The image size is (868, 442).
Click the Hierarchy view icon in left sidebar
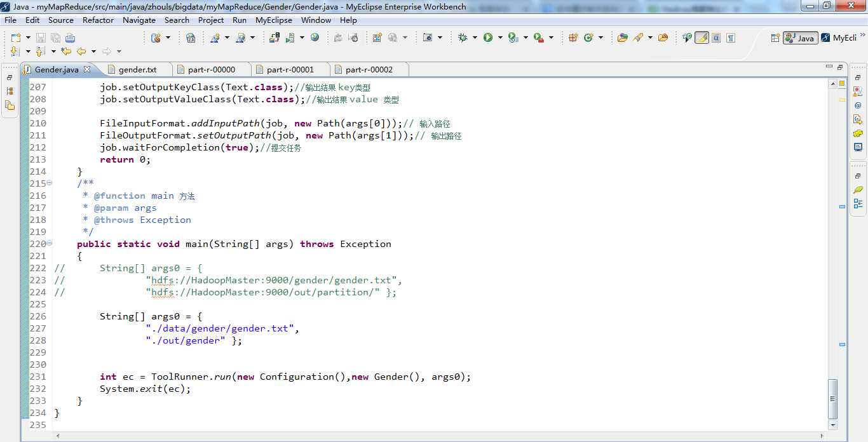(10, 91)
